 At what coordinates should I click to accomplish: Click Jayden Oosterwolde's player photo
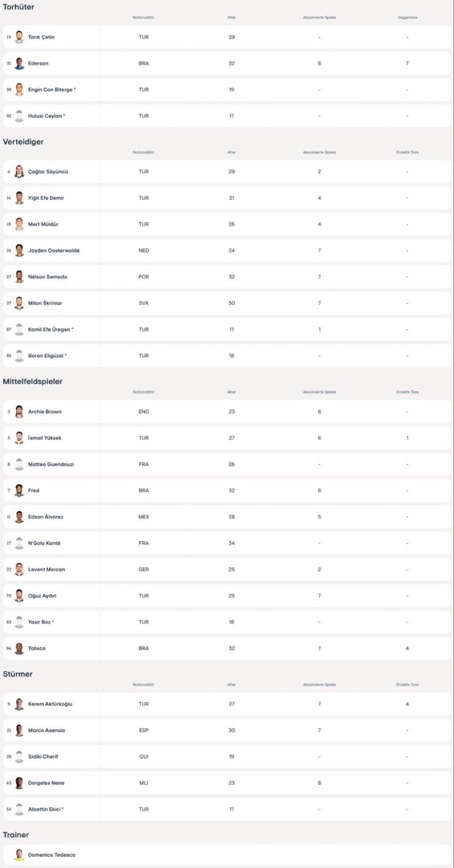[x=19, y=251]
